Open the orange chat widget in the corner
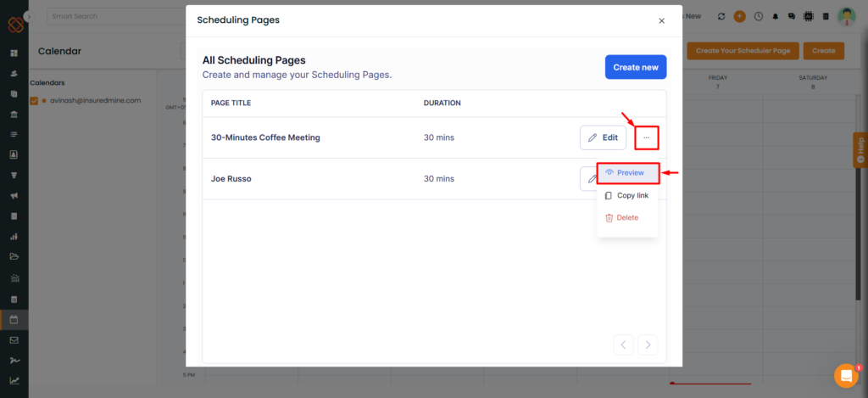The image size is (868, 398). click(846, 376)
